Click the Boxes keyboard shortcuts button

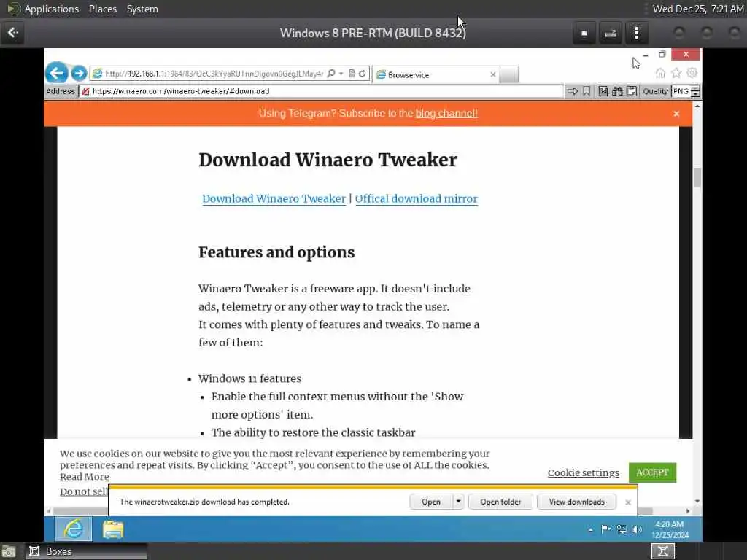tap(611, 33)
